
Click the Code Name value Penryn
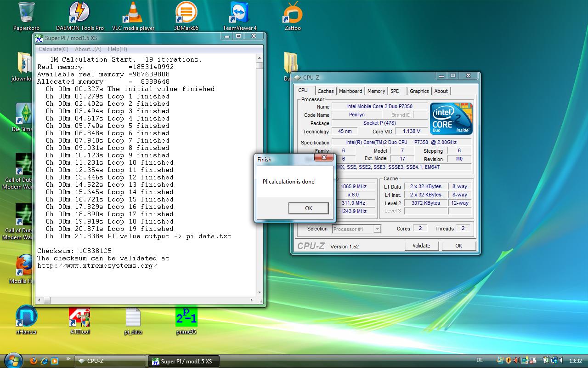356,115
